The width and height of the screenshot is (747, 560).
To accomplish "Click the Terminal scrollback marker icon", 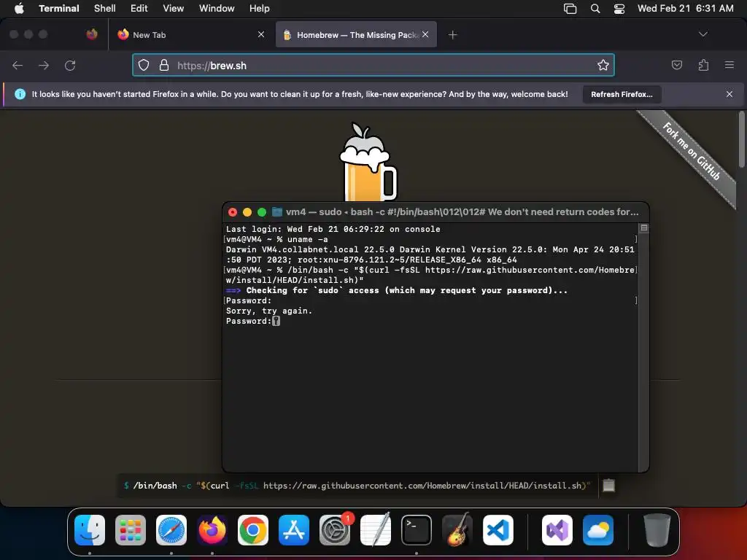I will coord(643,228).
